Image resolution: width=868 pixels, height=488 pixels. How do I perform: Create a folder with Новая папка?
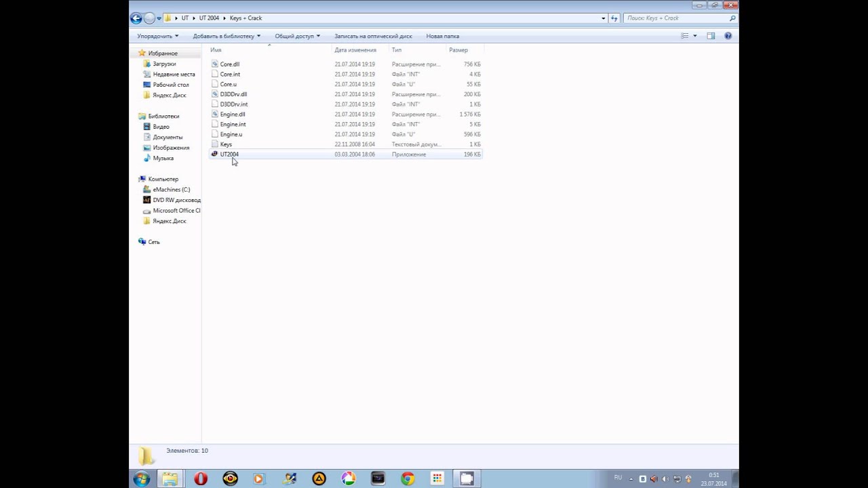click(443, 36)
